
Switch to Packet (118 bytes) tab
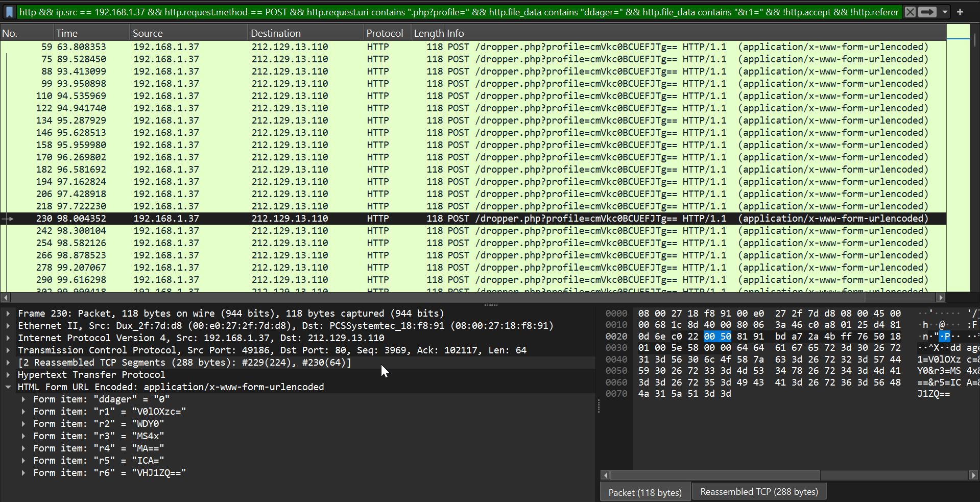click(645, 492)
